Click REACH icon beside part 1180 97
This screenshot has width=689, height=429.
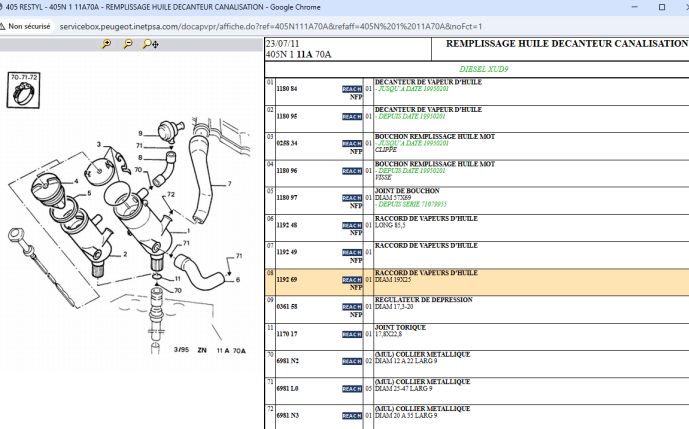coord(352,198)
